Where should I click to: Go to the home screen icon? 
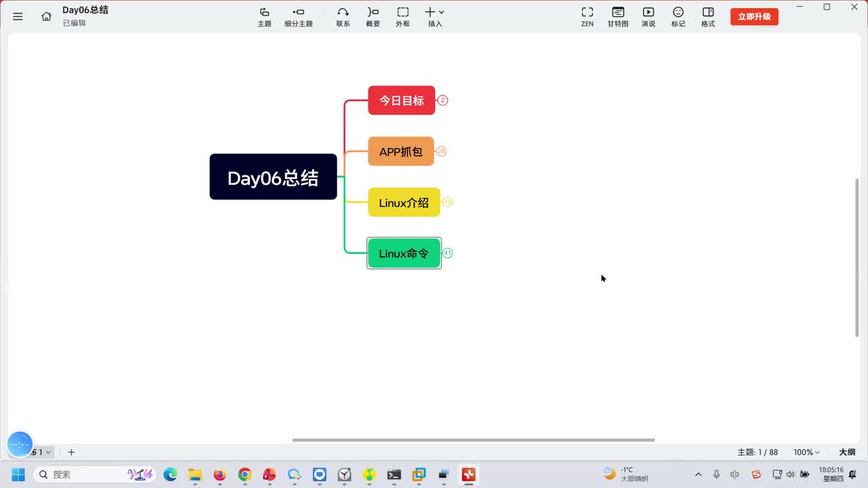46,16
